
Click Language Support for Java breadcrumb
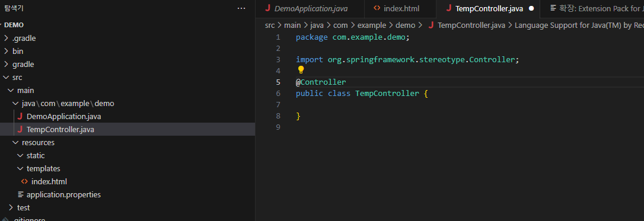point(579,25)
